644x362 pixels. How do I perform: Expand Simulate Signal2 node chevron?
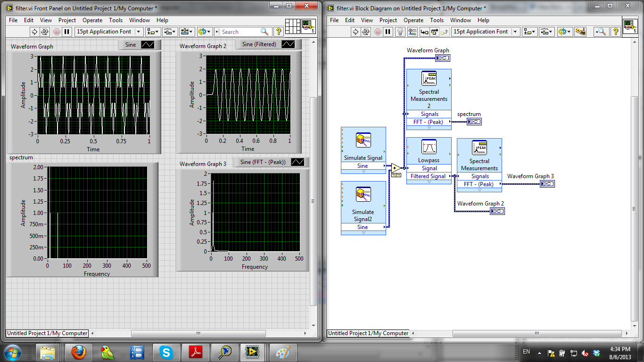[x=363, y=232]
